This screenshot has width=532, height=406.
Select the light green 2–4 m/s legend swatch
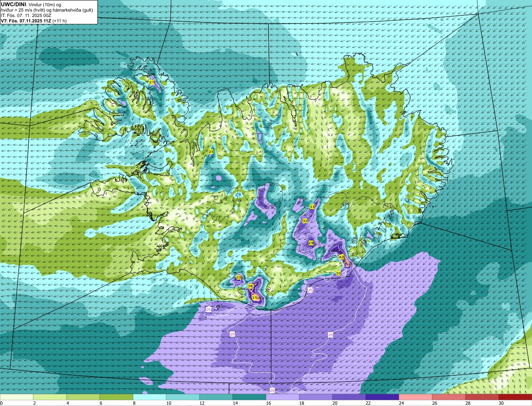click(x=50, y=397)
